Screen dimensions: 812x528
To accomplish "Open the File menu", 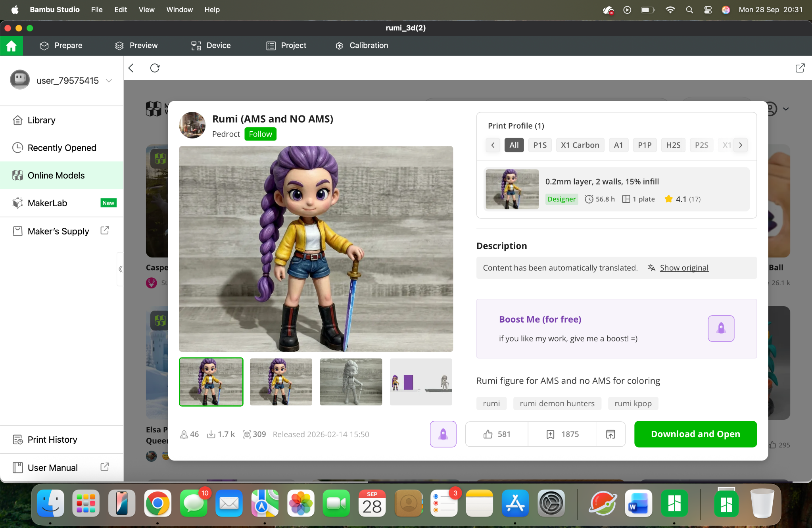I will tap(97, 10).
